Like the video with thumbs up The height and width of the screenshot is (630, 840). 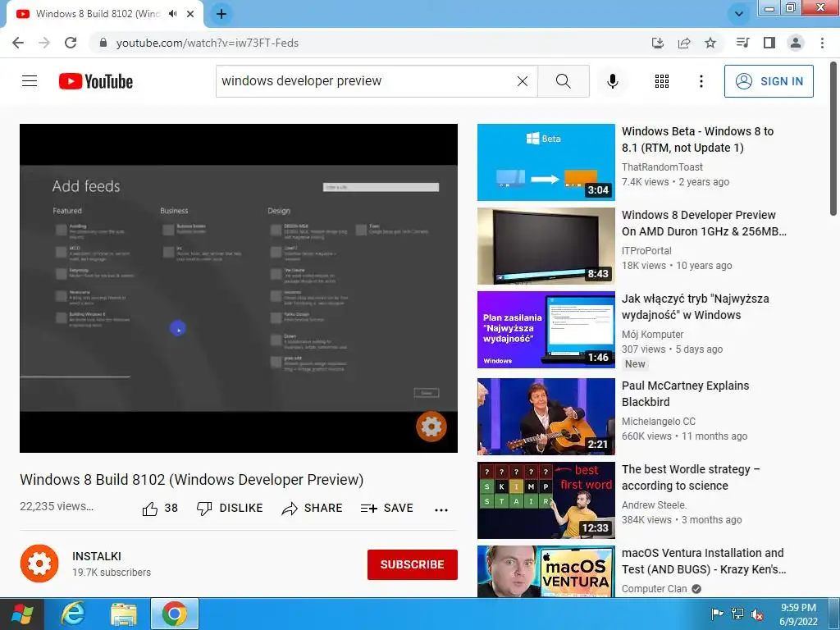point(160,508)
